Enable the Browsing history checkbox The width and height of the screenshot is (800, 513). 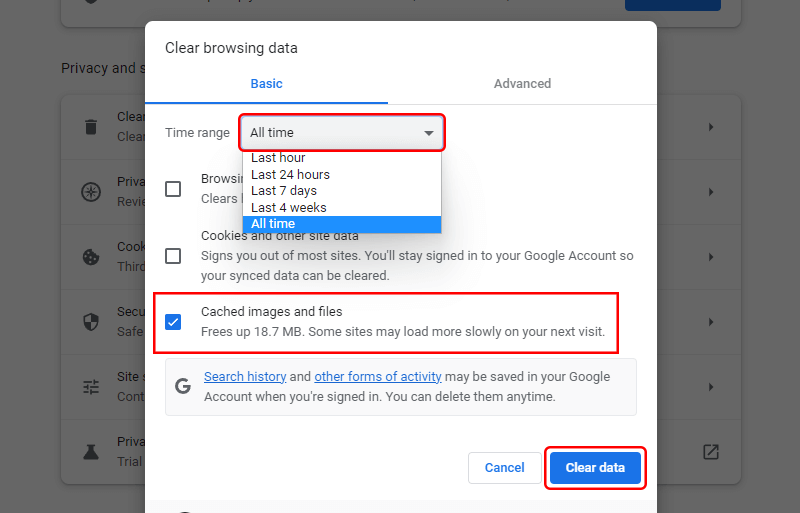click(173, 189)
